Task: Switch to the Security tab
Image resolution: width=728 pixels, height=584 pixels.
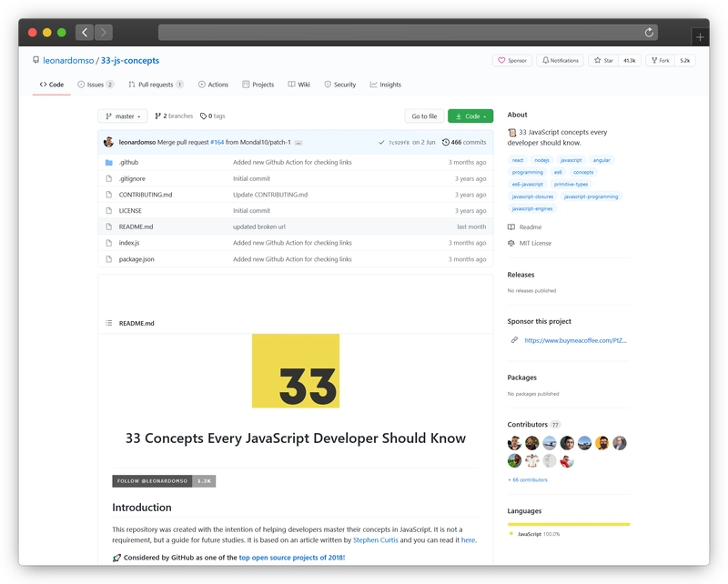Action: tap(339, 85)
